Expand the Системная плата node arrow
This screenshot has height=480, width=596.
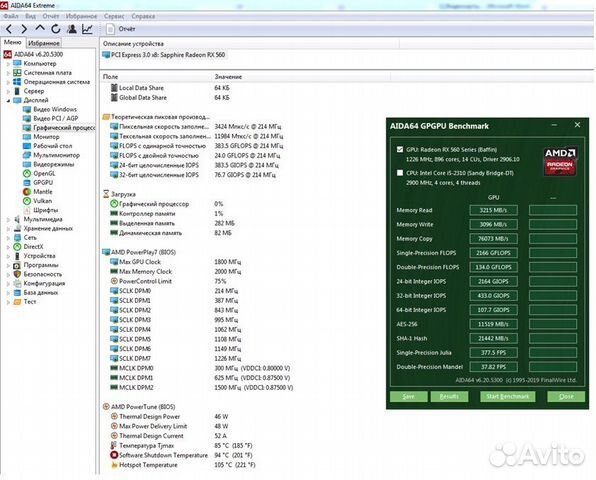tap(8, 73)
